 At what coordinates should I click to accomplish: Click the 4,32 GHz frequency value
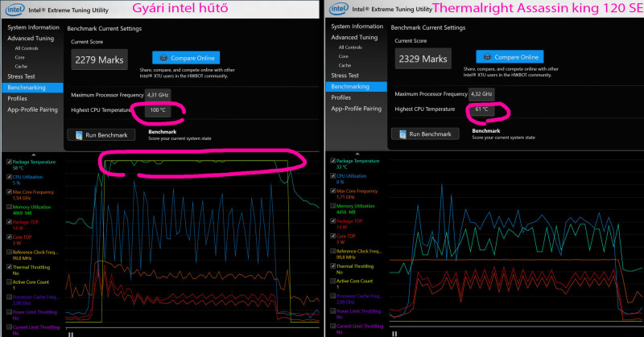[481, 94]
